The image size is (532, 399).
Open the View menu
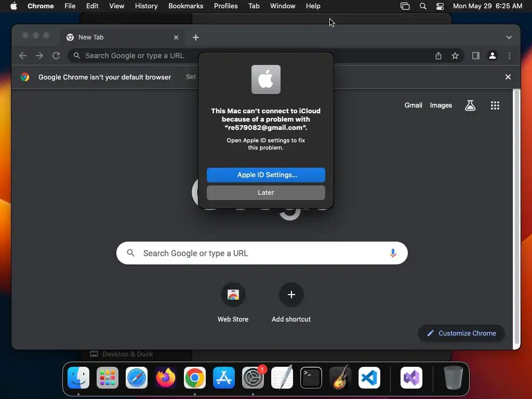click(x=116, y=6)
